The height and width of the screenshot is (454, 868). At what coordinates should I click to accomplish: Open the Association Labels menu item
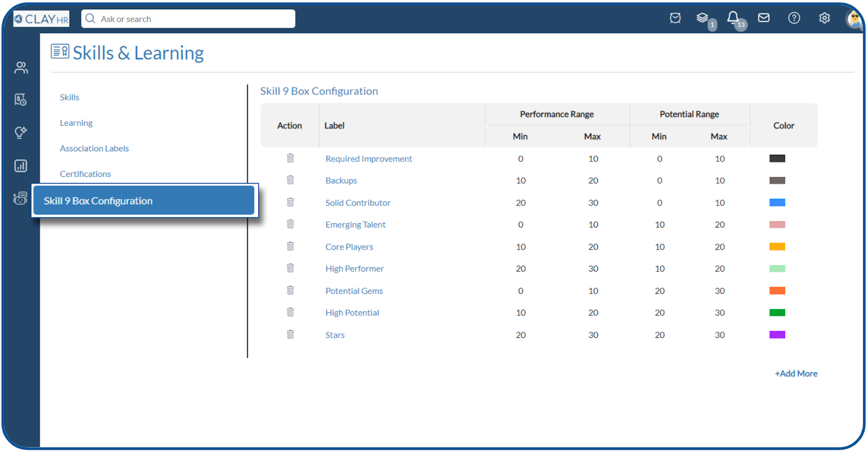point(94,148)
